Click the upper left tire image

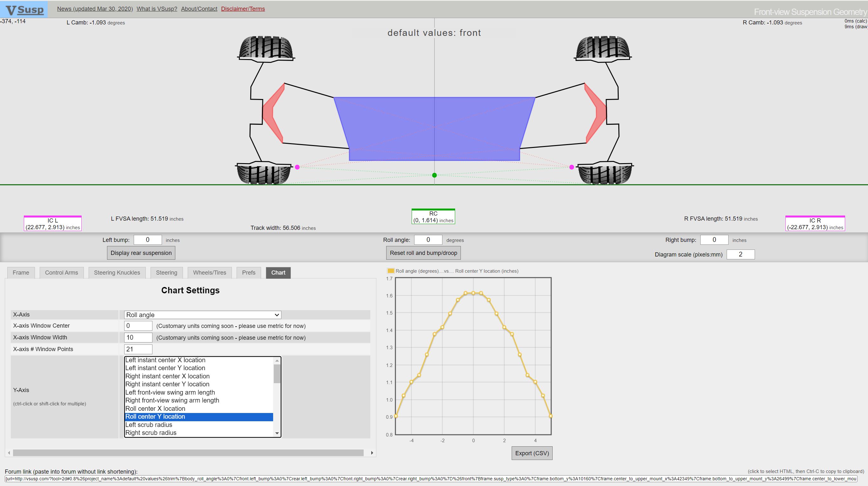266,48
